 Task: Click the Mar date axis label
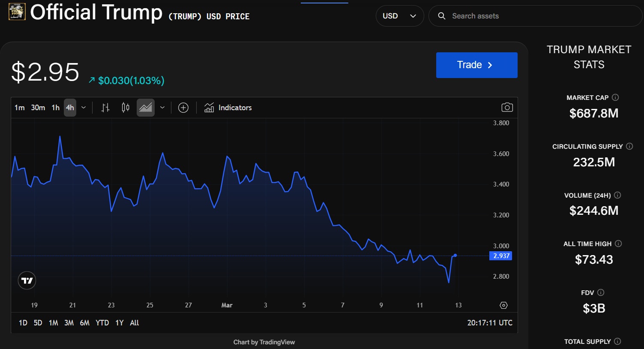point(227,305)
